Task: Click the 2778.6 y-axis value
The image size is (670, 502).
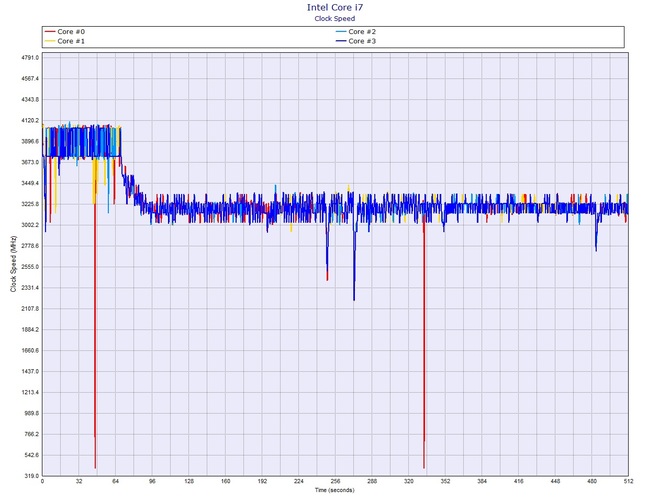Action: 30,246
